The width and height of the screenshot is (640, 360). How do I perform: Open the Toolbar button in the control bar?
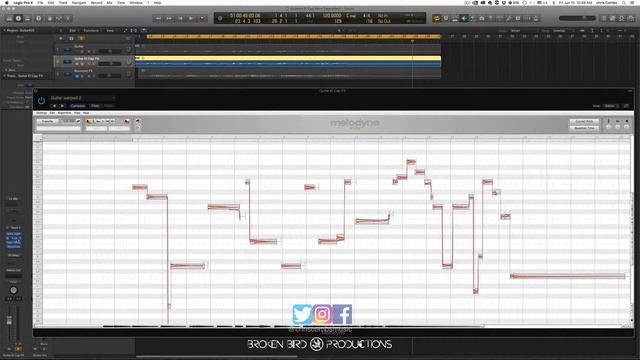[27, 18]
